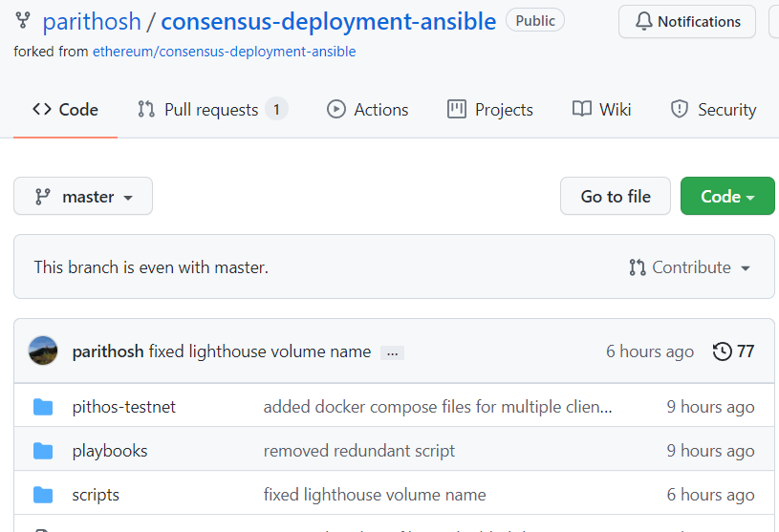Click the Go to file button
This screenshot has height=532, width=779.
click(616, 197)
